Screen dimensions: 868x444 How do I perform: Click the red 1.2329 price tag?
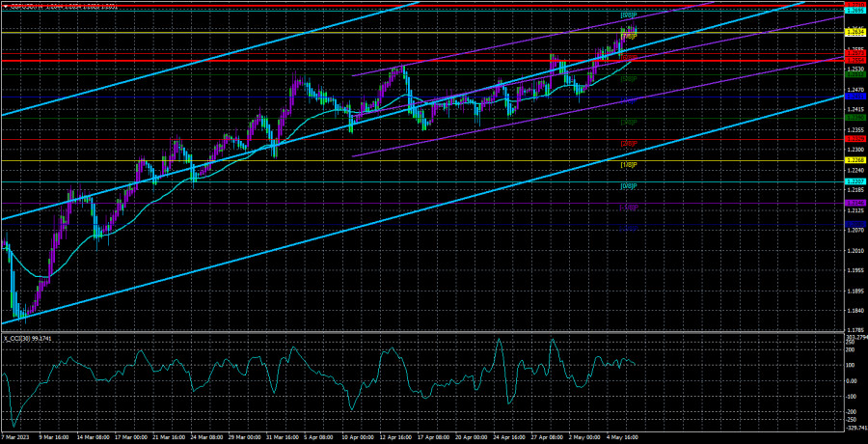(x=855, y=139)
